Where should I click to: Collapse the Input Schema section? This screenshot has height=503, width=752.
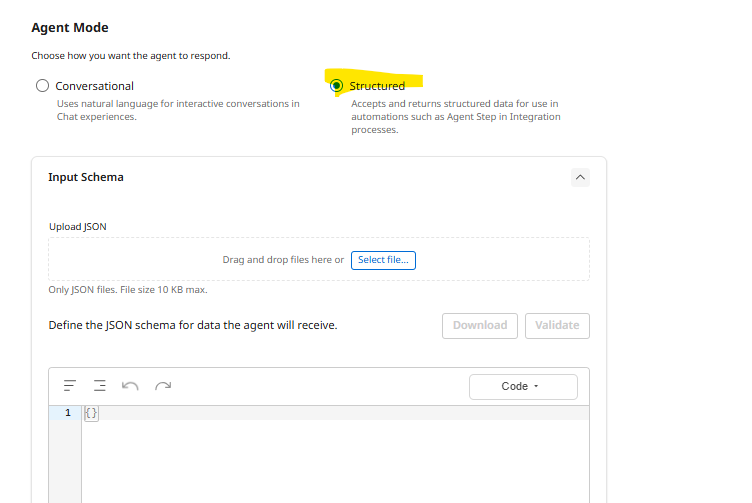tap(580, 177)
